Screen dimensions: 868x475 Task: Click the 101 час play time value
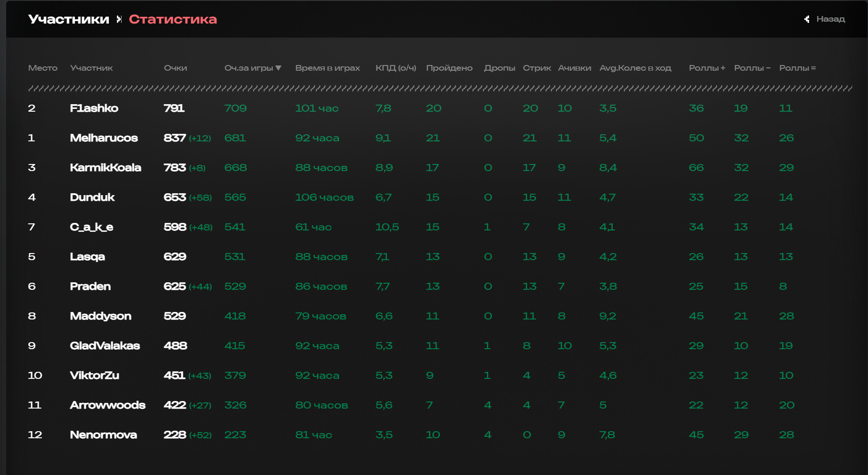coord(317,108)
